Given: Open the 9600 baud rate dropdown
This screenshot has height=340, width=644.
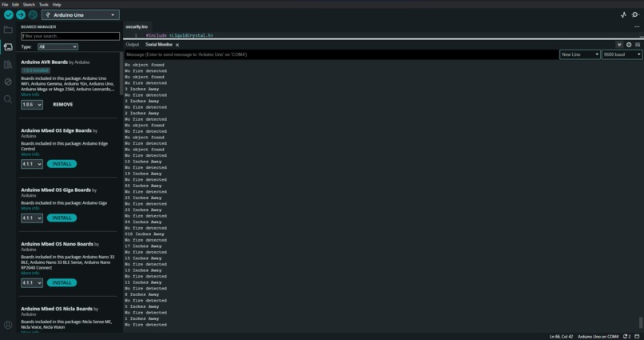Looking at the screenshot, I should coord(622,54).
